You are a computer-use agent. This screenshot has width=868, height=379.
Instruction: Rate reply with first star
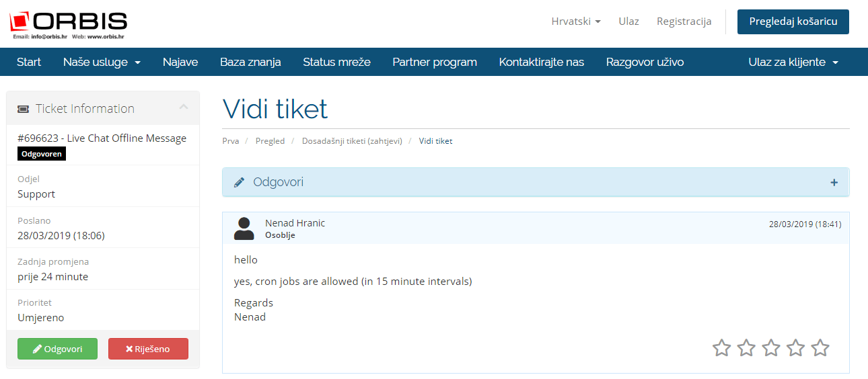(721, 348)
